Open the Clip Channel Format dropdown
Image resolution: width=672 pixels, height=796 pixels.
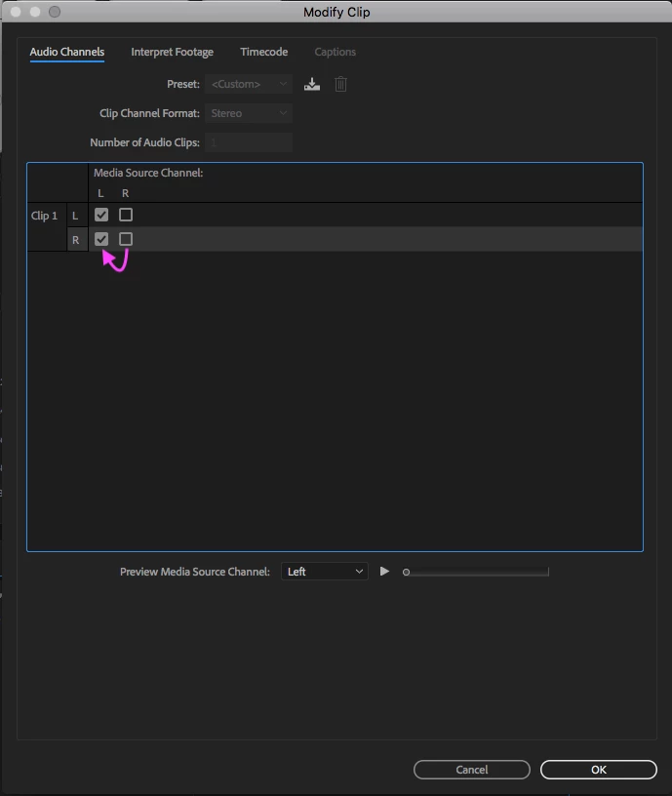point(249,113)
